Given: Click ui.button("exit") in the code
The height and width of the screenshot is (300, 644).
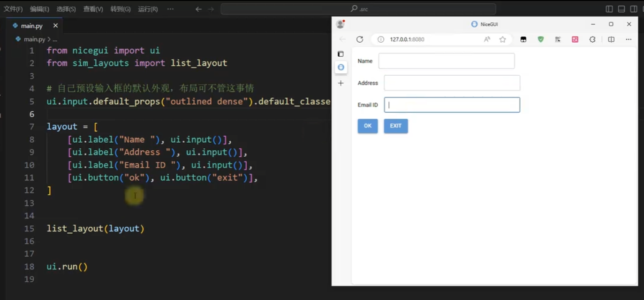Looking at the screenshot, I should pos(205,177).
